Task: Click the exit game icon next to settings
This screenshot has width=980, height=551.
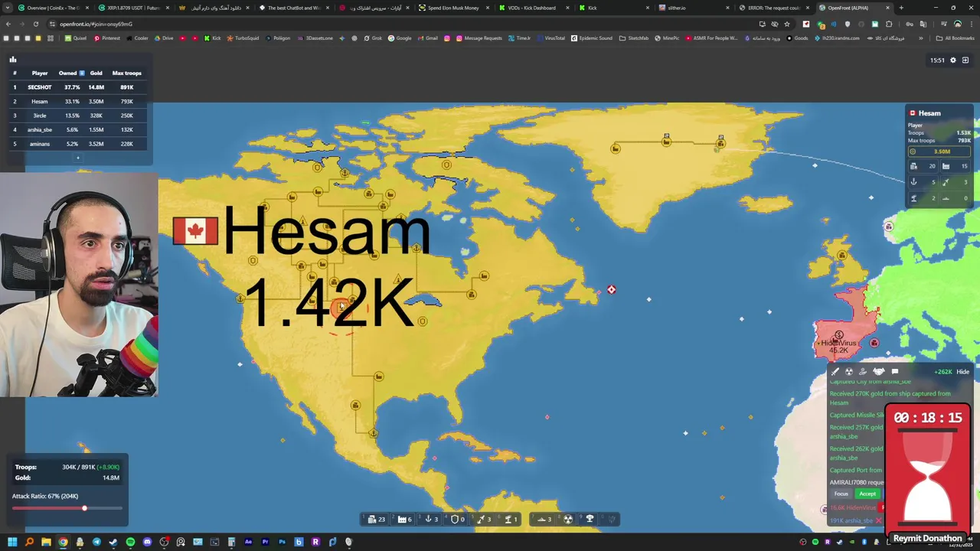Action: click(x=965, y=60)
